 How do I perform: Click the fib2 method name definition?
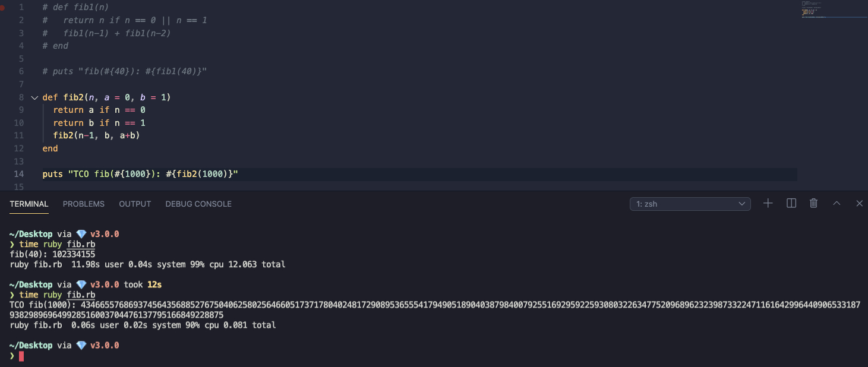[x=74, y=97]
